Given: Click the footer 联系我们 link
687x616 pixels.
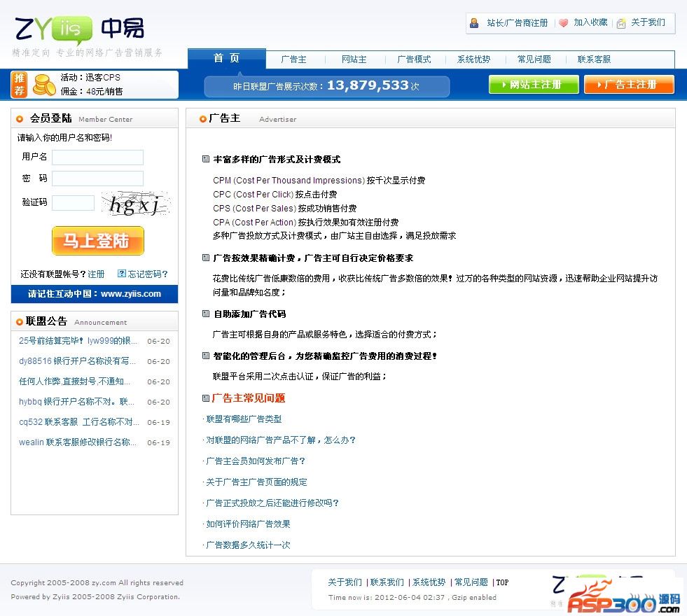Looking at the screenshot, I should click(387, 582).
